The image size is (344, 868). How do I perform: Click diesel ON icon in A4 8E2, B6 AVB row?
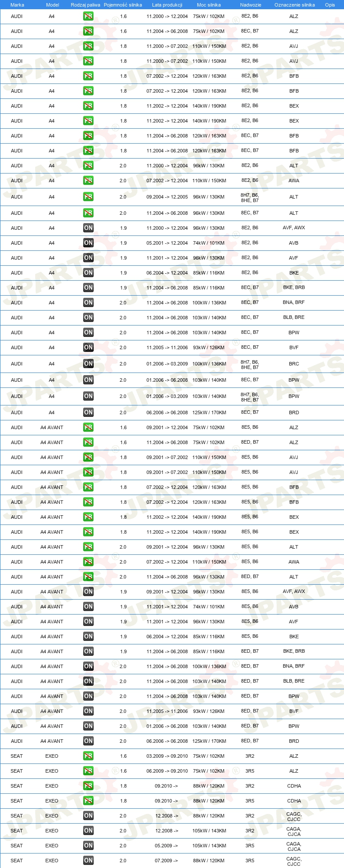(88, 243)
